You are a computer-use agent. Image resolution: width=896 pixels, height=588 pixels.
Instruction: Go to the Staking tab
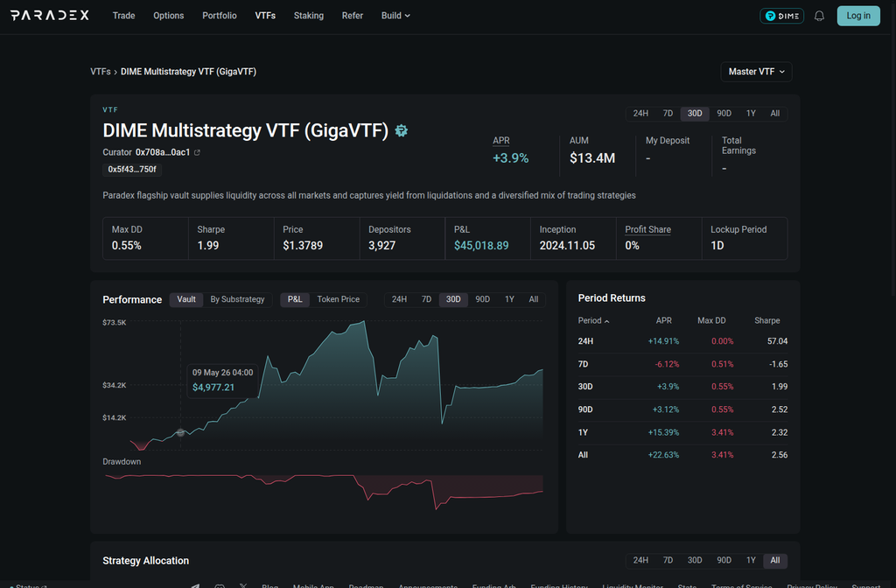(x=309, y=16)
